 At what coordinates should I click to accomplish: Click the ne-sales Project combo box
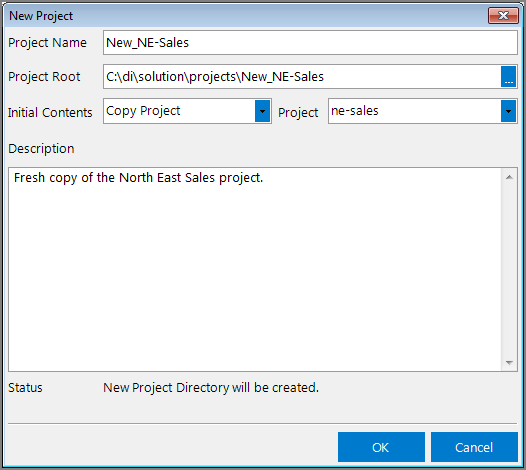[x=423, y=111]
